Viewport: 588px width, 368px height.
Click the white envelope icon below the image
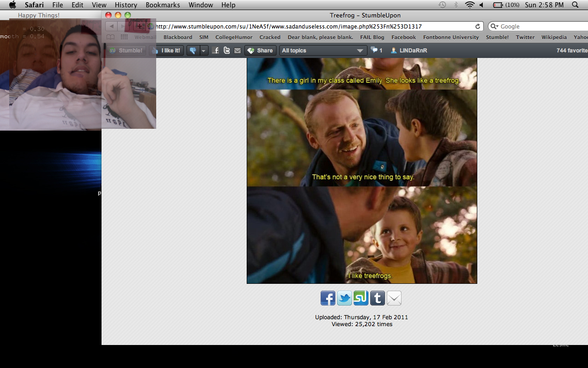tap(394, 298)
